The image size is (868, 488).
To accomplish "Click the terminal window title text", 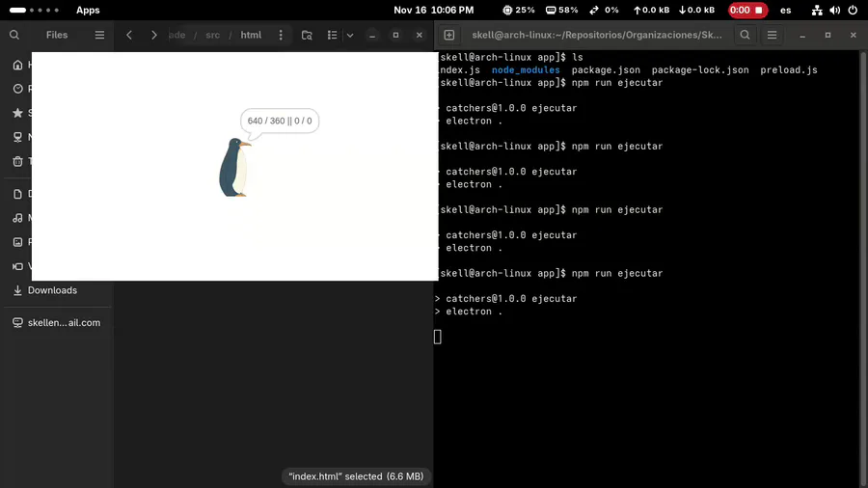I will [597, 35].
